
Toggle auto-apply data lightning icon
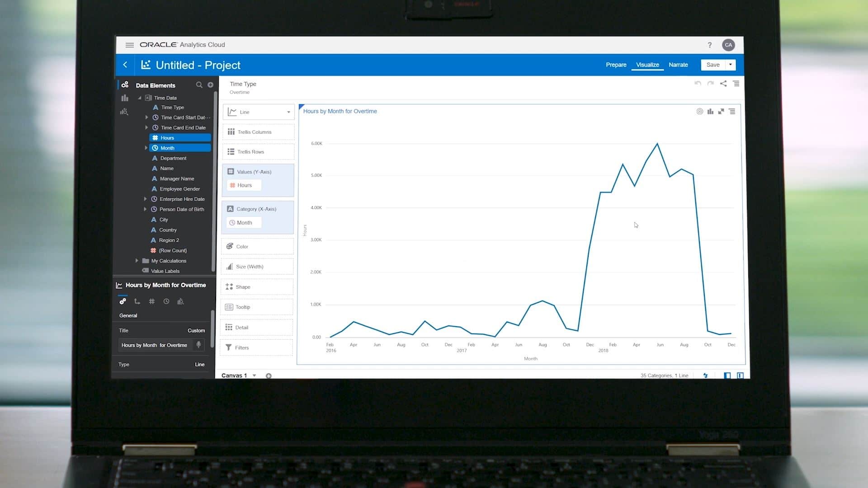(705, 375)
